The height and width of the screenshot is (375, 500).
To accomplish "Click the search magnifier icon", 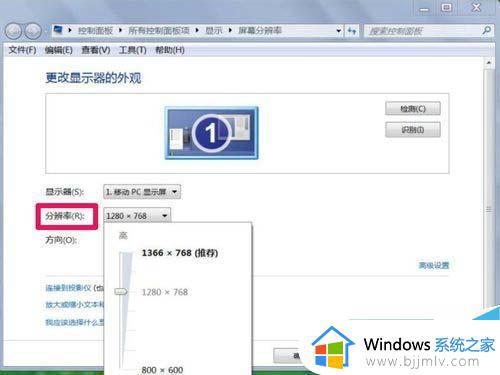I will (x=486, y=31).
